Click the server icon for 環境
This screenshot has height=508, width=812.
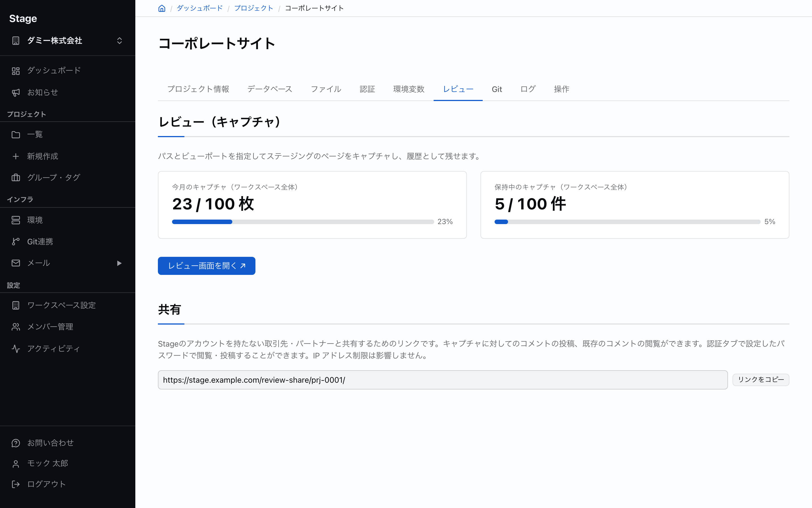16,220
